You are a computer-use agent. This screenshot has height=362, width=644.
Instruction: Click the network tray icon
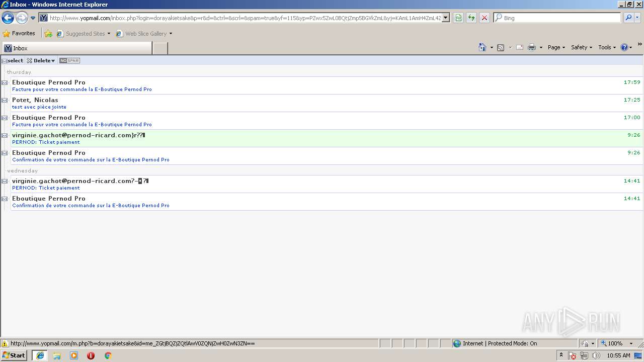pyautogui.click(x=584, y=355)
